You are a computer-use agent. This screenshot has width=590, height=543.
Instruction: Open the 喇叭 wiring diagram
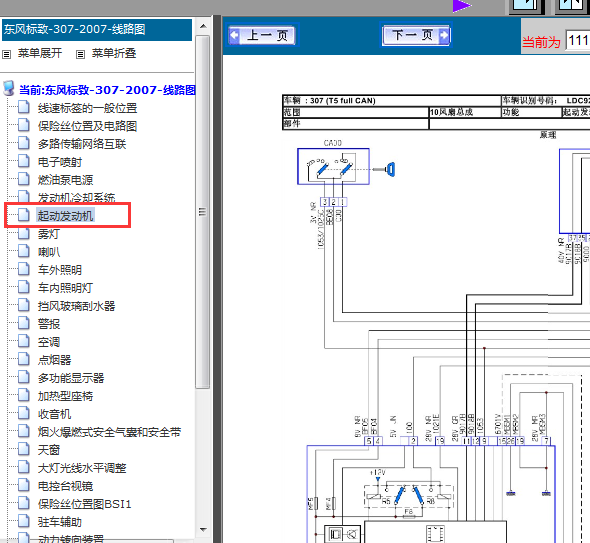coord(49,252)
